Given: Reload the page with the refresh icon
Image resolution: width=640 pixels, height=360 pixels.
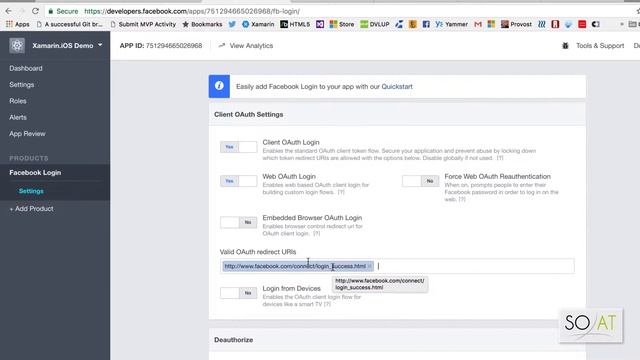Looking at the screenshot, I should point(35,11).
